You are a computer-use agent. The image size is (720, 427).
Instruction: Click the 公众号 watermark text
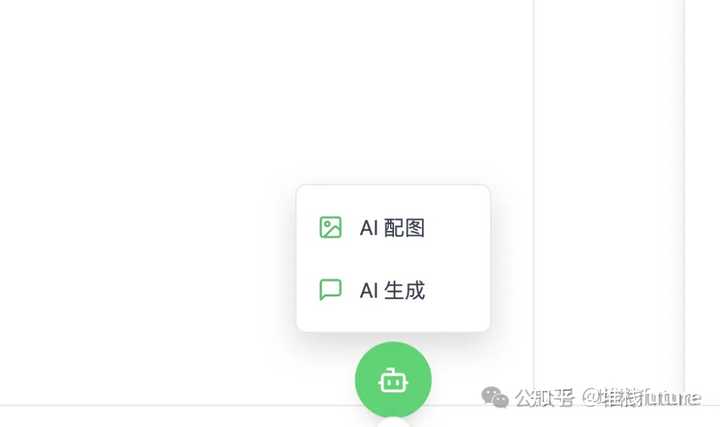pyautogui.click(x=545, y=398)
